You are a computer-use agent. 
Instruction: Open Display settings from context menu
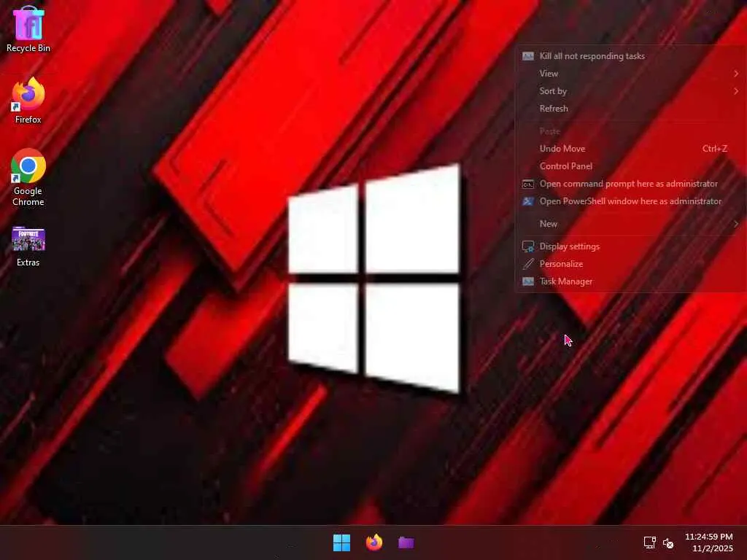[x=630, y=246]
